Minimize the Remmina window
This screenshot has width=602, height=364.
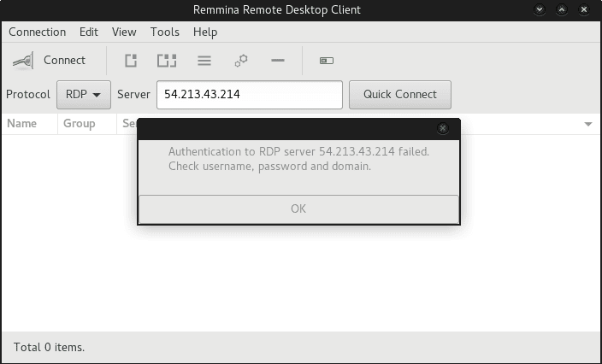click(540, 10)
